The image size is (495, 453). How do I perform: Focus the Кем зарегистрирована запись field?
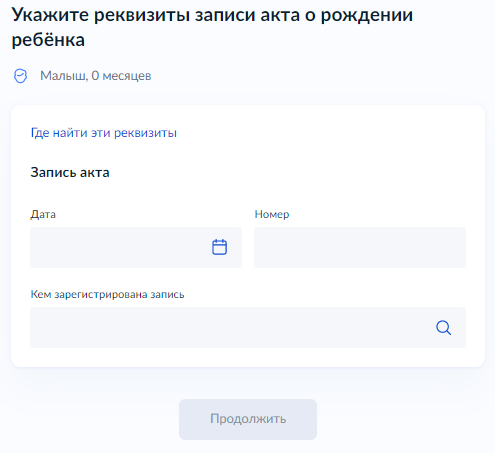(x=248, y=327)
